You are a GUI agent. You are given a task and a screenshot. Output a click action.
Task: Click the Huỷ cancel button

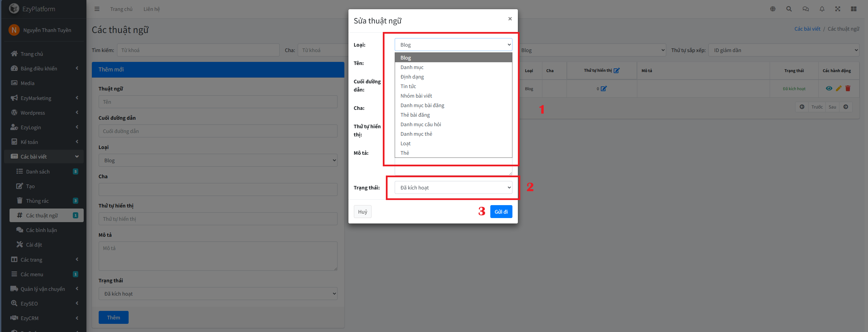coord(362,212)
